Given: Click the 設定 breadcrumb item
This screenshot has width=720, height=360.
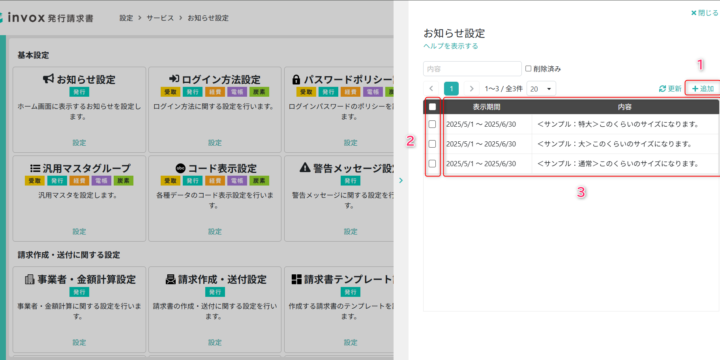Looking at the screenshot, I should 126,18.
